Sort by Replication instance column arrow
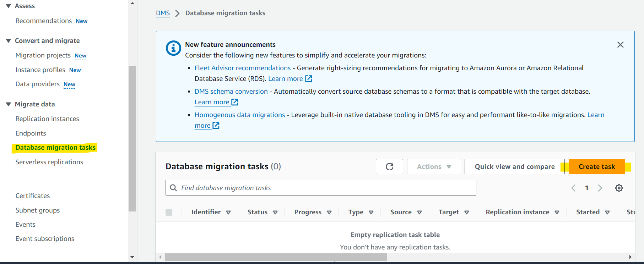The image size is (644, 264). 557,213
